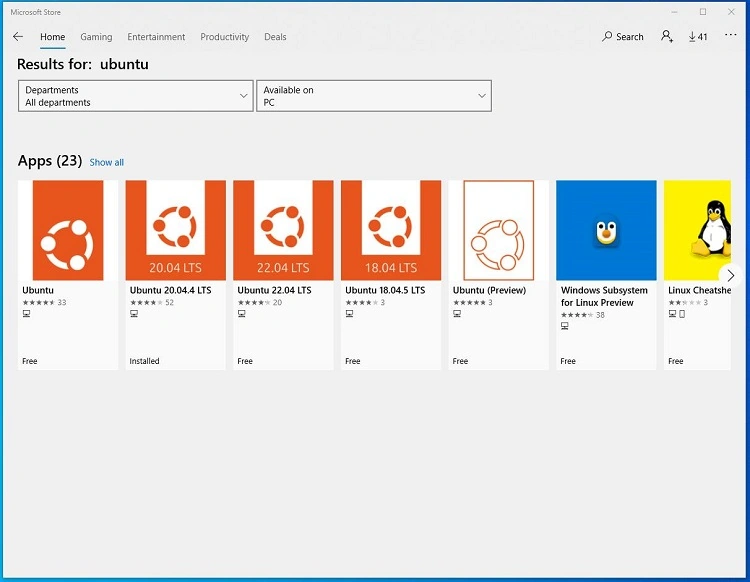Screen dimensions: 750x582
Task: Open the Entertainment tab
Action: click(156, 37)
